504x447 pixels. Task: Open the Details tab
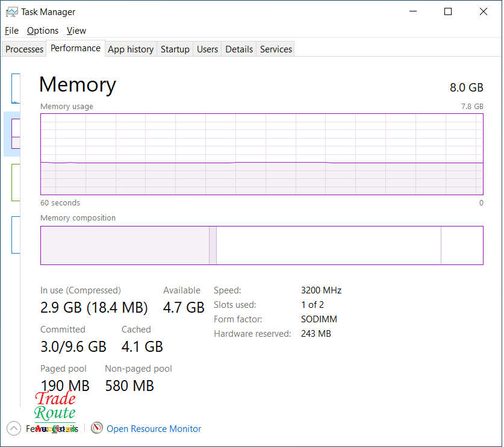coord(239,49)
